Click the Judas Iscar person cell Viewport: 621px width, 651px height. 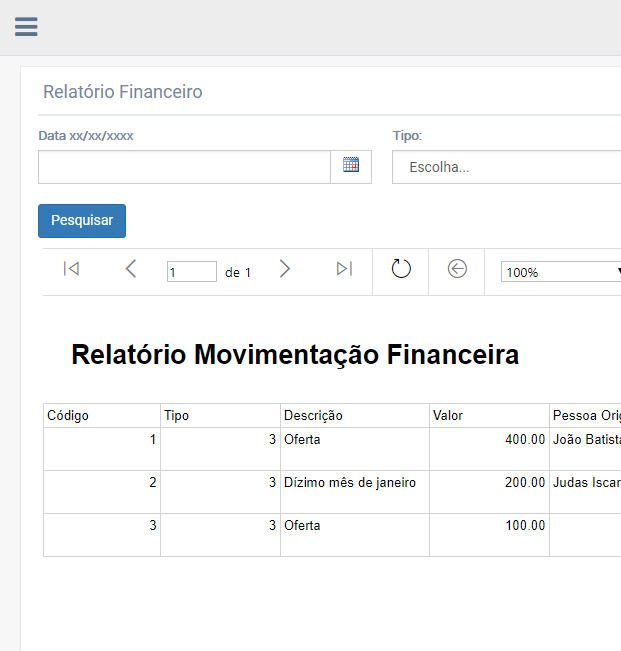click(586, 483)
